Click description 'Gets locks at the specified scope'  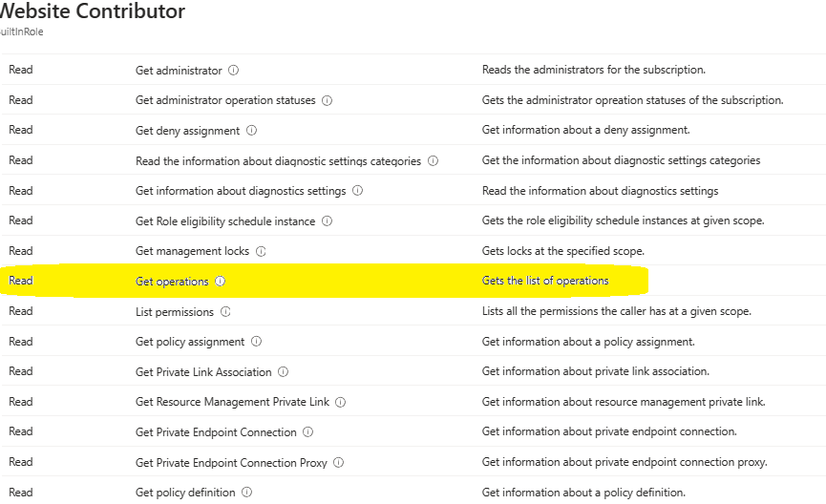tap(563, 251)
